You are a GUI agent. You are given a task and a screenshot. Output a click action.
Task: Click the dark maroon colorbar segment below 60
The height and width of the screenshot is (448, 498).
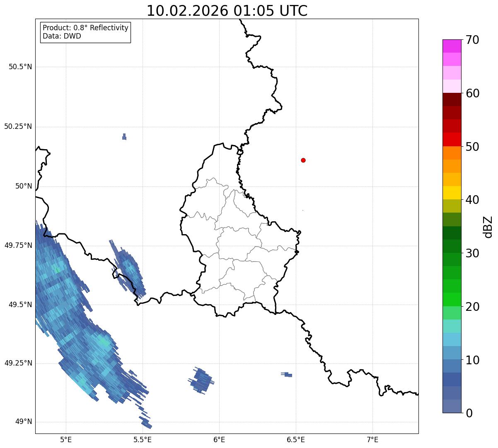[x=452, y=99]
